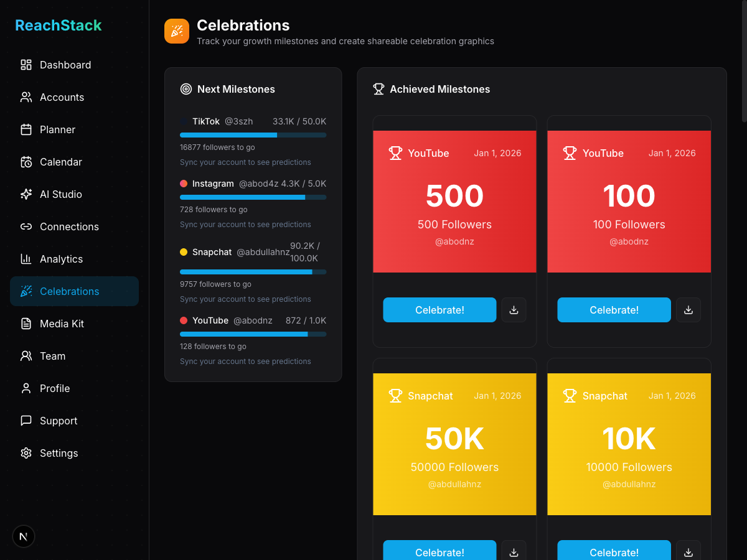Click the Instagram milestone progress bar
Image resolution: width=747 pixels, height=560 pixels.
253,197
